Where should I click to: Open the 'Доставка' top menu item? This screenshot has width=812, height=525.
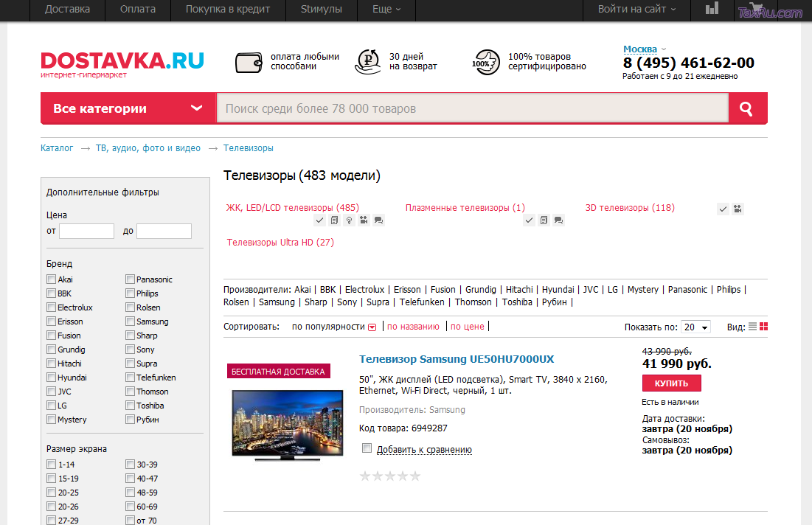pos(67,10)
